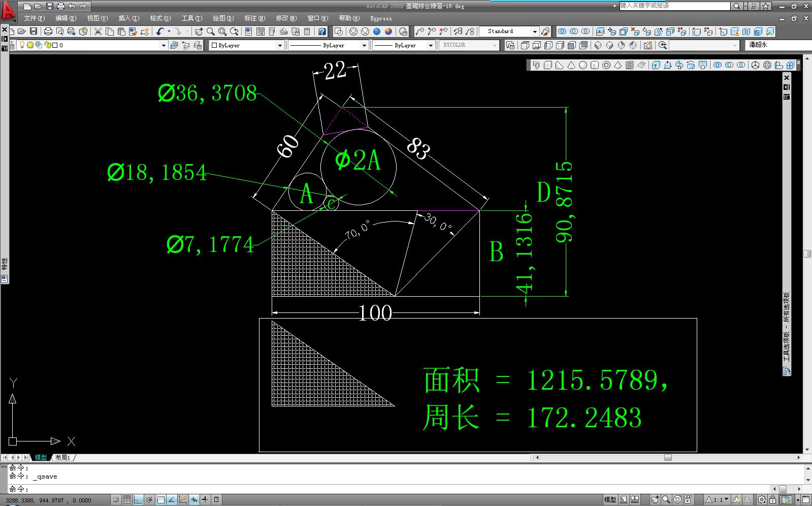Activate the Pan hand tool
Screen dimensions: 812x506
199,31
